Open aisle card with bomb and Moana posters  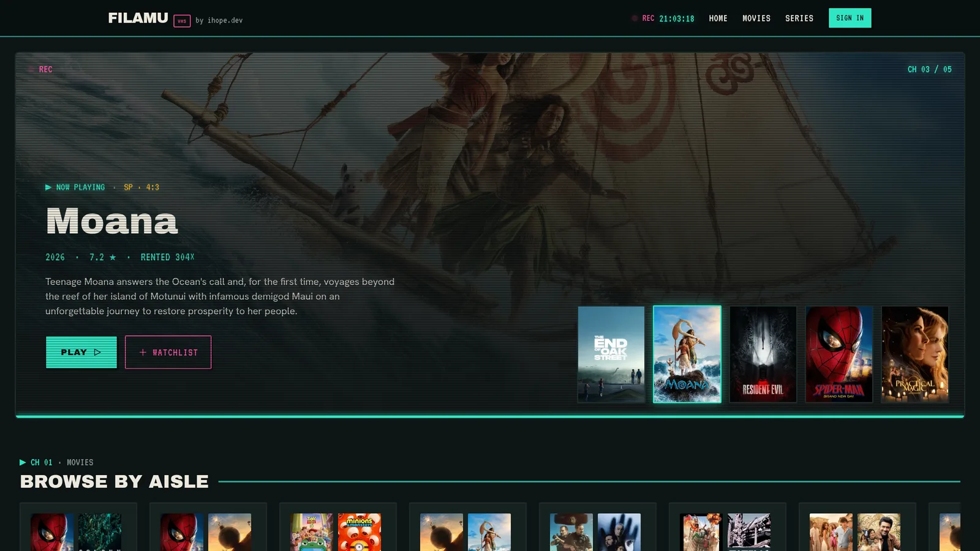tap(468, 527)
